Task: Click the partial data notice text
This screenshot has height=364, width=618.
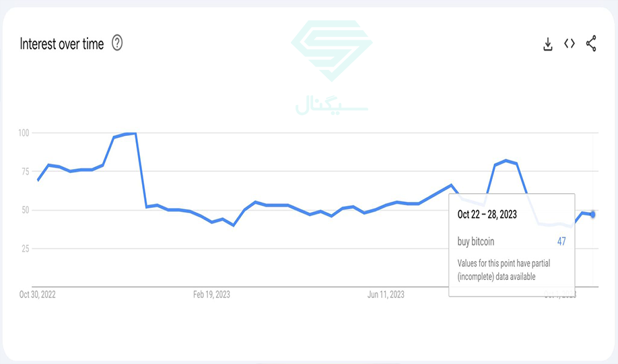Action: tap(504, 270)
